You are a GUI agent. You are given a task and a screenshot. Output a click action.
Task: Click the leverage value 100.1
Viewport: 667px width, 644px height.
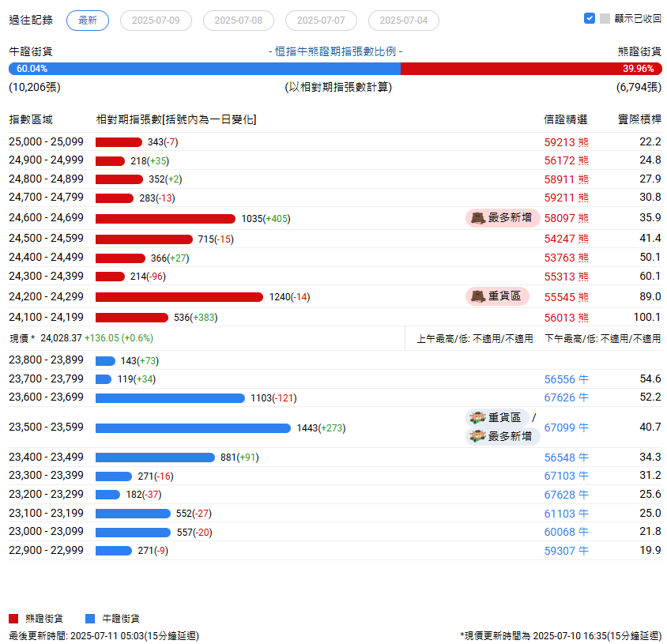click(647, 318)
